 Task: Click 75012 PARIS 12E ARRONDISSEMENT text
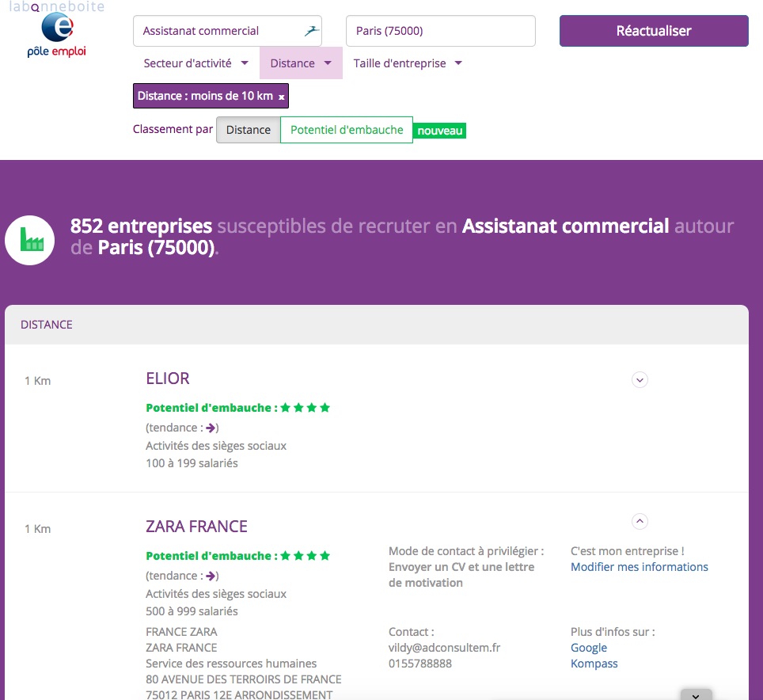239,694
